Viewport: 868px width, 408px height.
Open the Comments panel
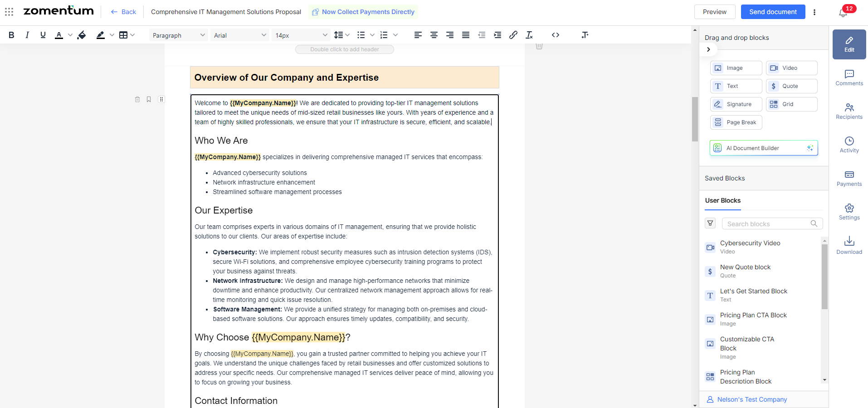click(x=849, y=78)
